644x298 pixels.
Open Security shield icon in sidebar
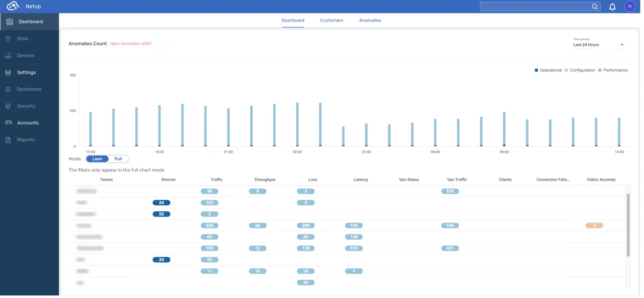8,106
